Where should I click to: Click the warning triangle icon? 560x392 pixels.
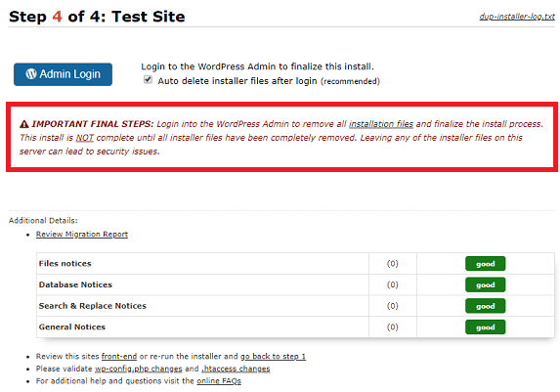(23, 124)
